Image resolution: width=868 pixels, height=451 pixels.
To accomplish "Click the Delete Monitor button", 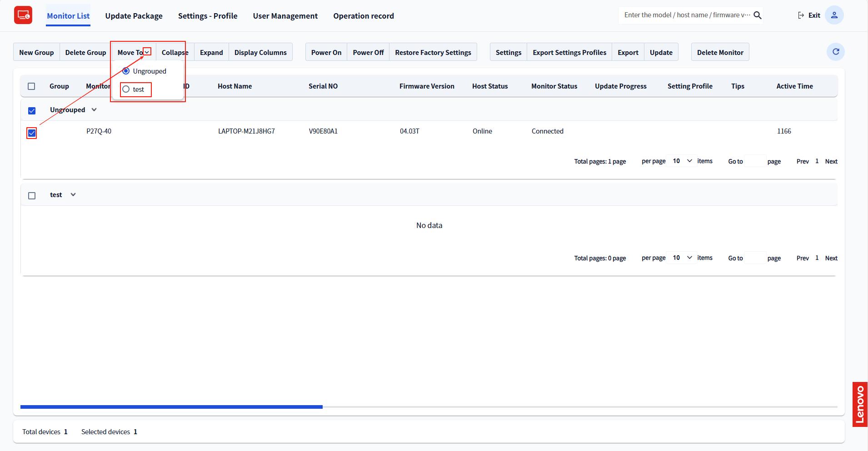I will [720, 52].
